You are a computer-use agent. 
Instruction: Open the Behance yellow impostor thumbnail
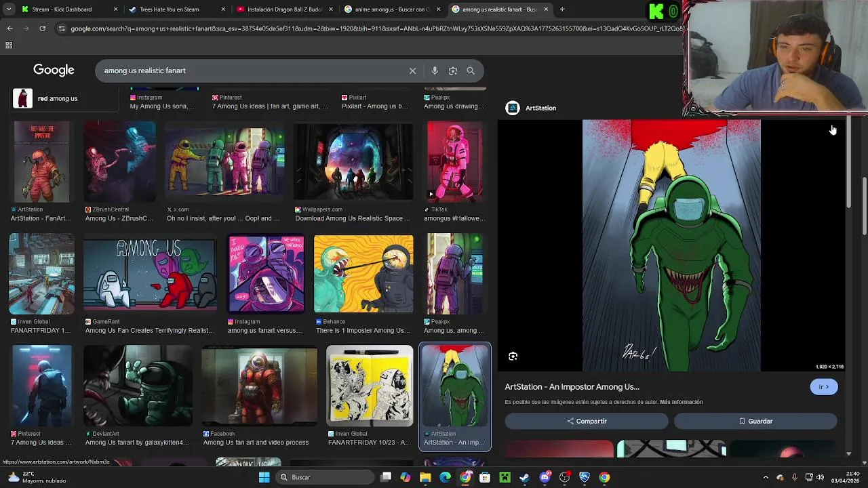pos(363,274)
